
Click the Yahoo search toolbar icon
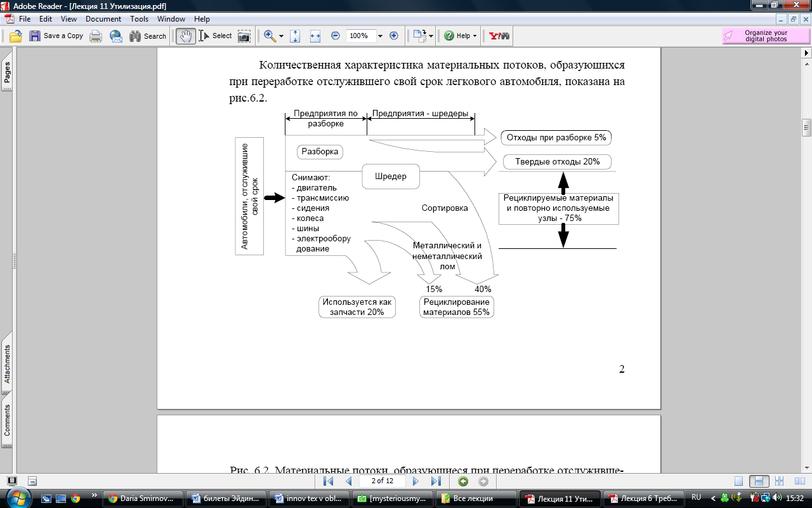tap(499, 36)
